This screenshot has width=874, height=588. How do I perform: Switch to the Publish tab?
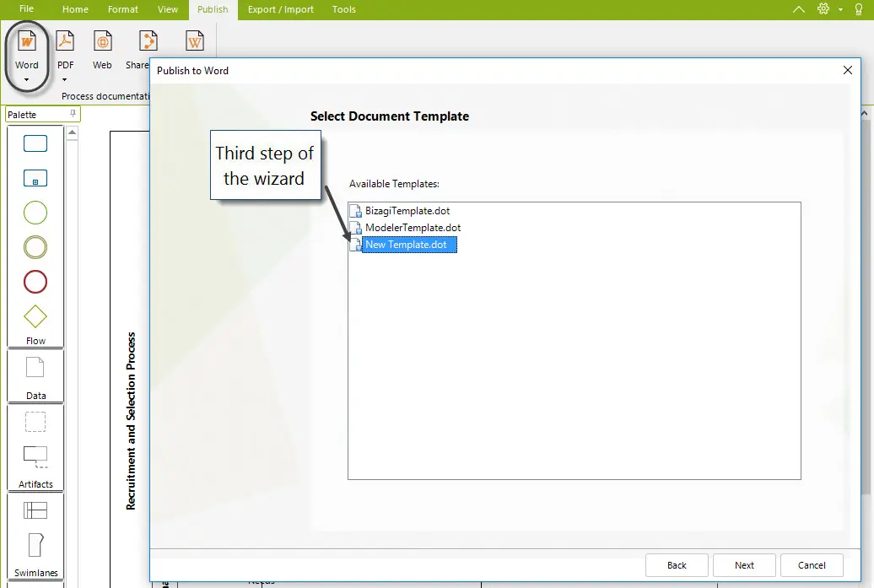[213, 9]
